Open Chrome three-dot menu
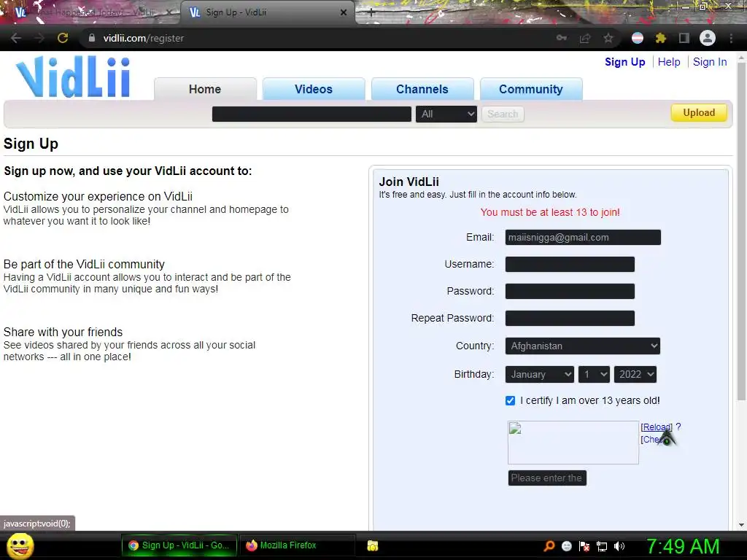 pos(731,38)
